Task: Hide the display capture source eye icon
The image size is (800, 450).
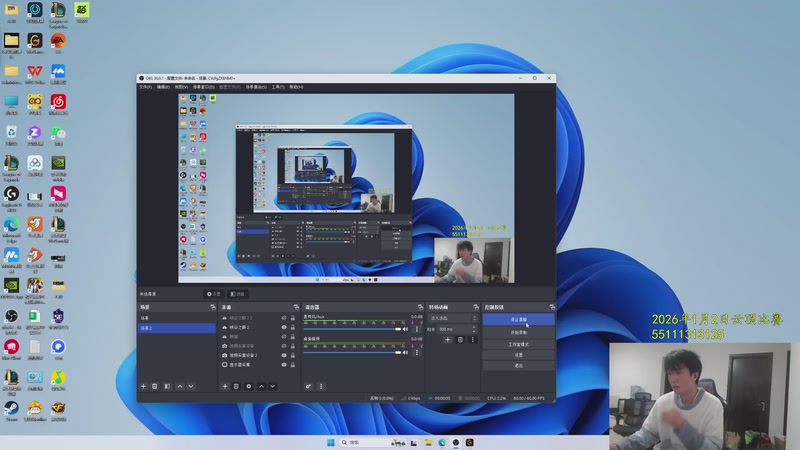Action: [x=284, y=365]
